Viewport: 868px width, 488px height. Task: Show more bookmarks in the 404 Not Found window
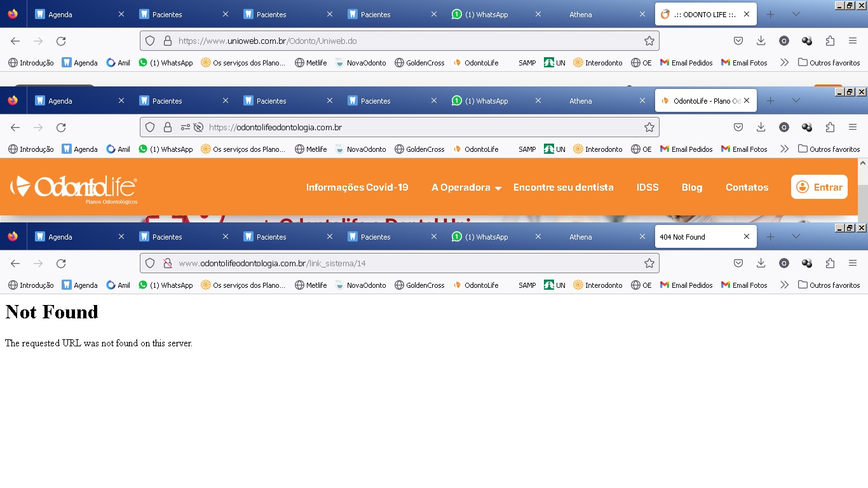click(784, 285)
